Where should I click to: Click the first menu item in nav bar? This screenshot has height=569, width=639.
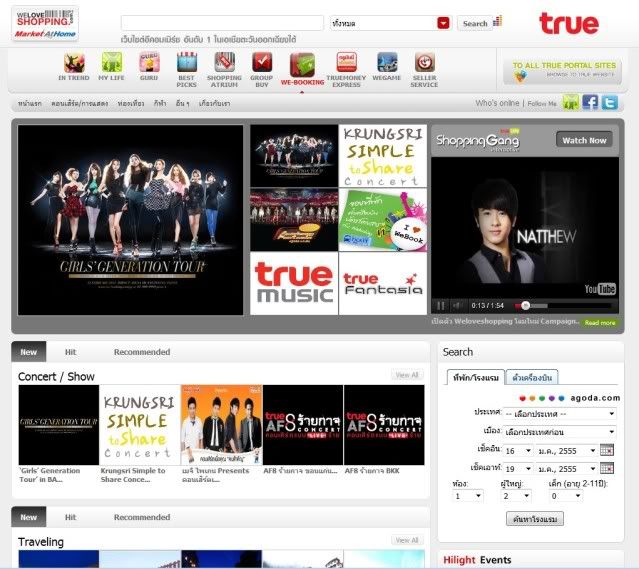(30, 104)
